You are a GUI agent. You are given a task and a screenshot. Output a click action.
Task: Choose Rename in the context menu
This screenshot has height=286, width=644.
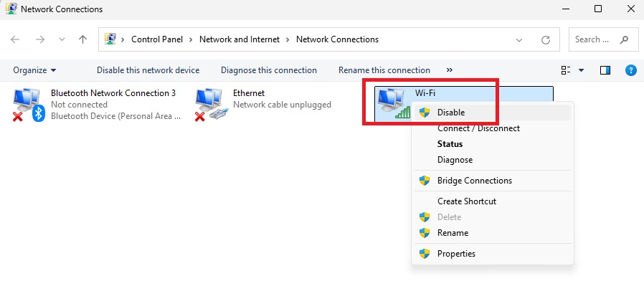(492, 233)
